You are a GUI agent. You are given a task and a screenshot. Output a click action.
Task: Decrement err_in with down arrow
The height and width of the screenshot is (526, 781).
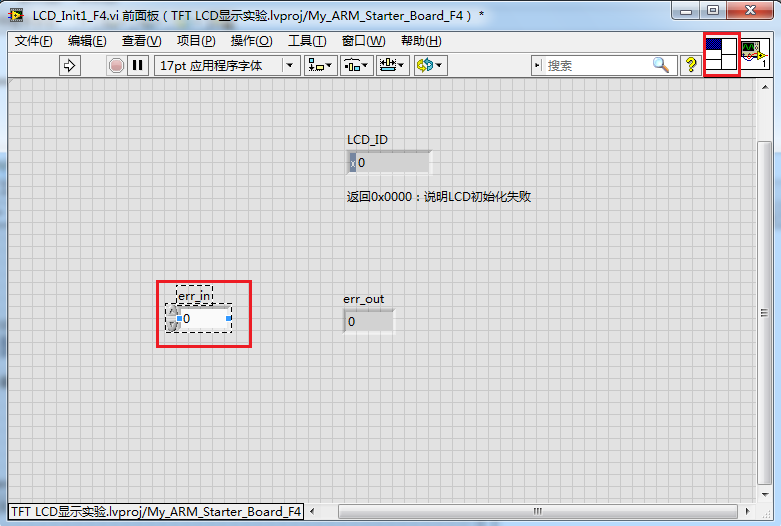[172, 325]
